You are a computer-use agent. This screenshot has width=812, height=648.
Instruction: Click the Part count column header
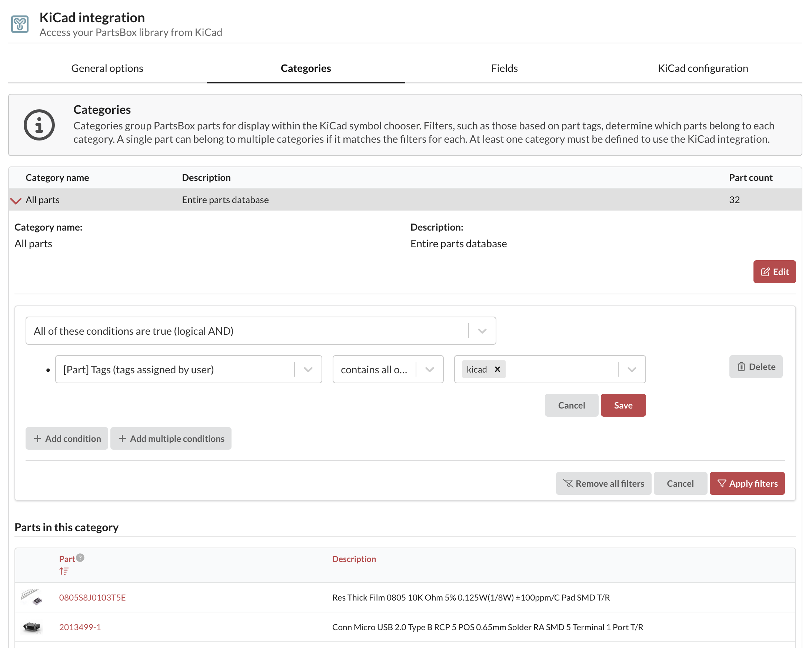tap(751, 178)
